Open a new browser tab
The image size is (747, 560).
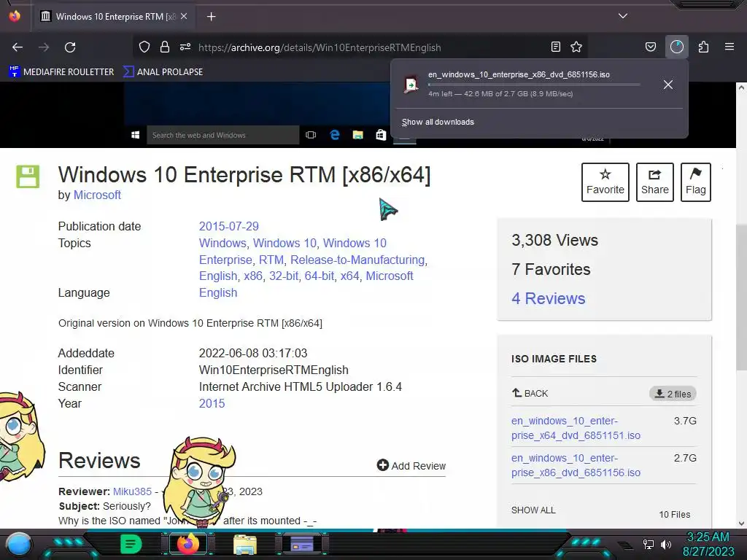tap(211, 17)
